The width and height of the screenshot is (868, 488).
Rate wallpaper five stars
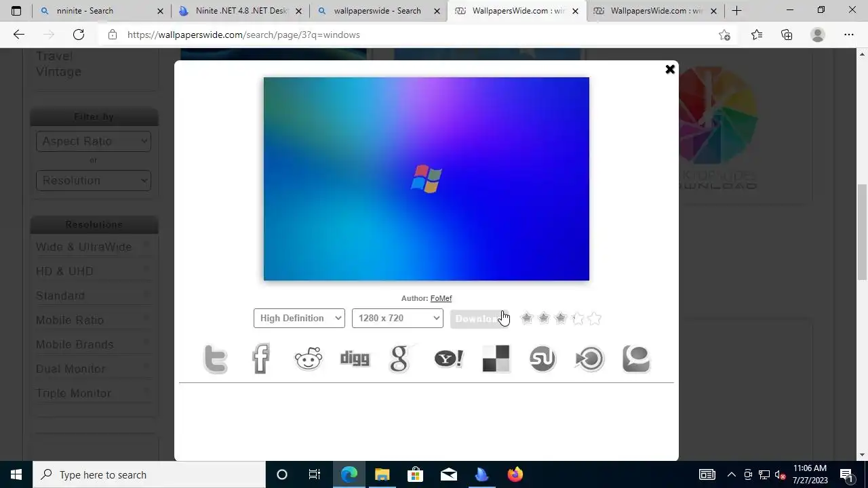(x=595, y=318)
